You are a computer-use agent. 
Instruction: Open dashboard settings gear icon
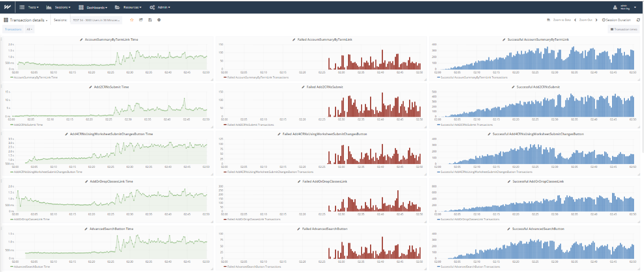(159, 20)
